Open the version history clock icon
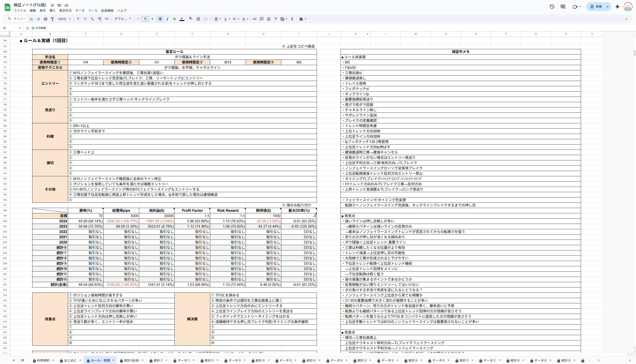The height and width of the screenshot is (364, 636). [552, 7]
